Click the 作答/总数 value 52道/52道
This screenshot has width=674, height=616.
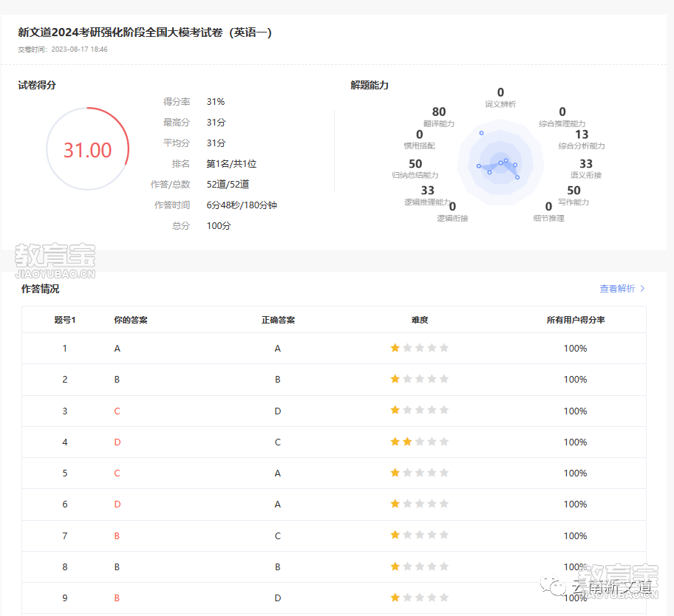pyautogui.click(x=228, y=185)
